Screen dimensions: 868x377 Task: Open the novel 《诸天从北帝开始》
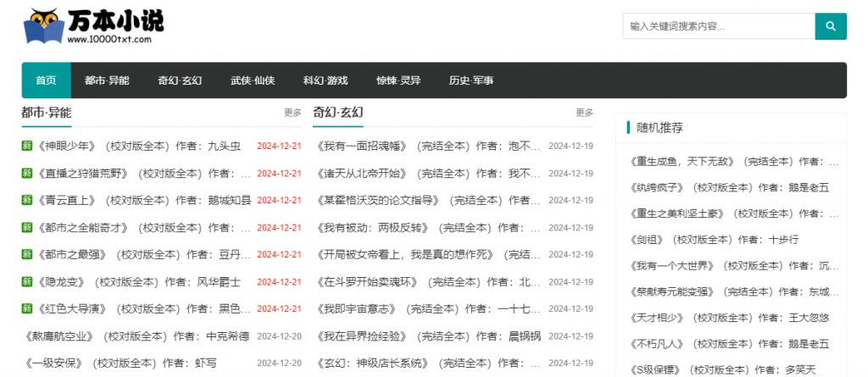pyautogui.click(x=427, y=174)
